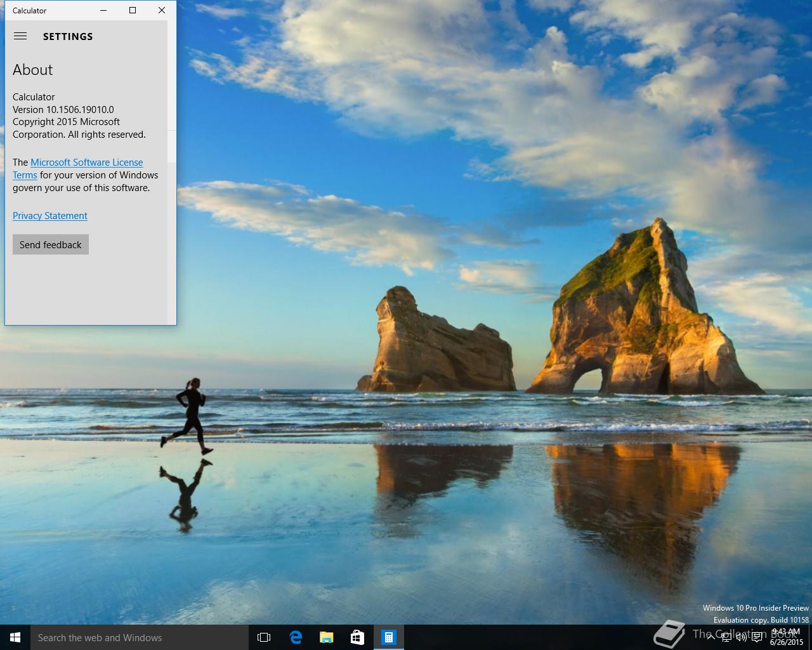Open the Calculator hamburger menu

click(20, 36)
